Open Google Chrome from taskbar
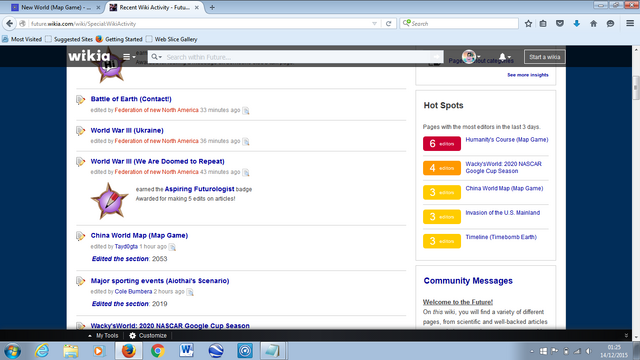The image size is (640, 360). pyautogui.click(x=158, y=351)
